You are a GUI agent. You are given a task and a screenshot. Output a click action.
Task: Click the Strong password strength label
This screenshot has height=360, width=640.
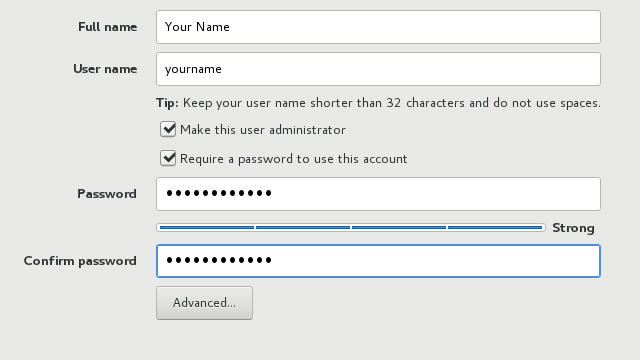(573, 228)
